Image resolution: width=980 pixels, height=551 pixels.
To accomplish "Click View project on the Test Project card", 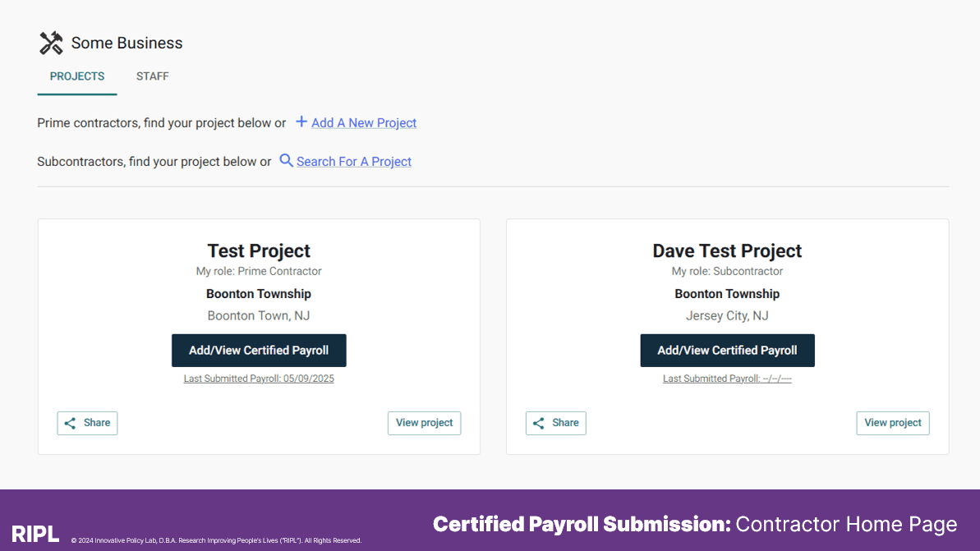I will point(425,423).
